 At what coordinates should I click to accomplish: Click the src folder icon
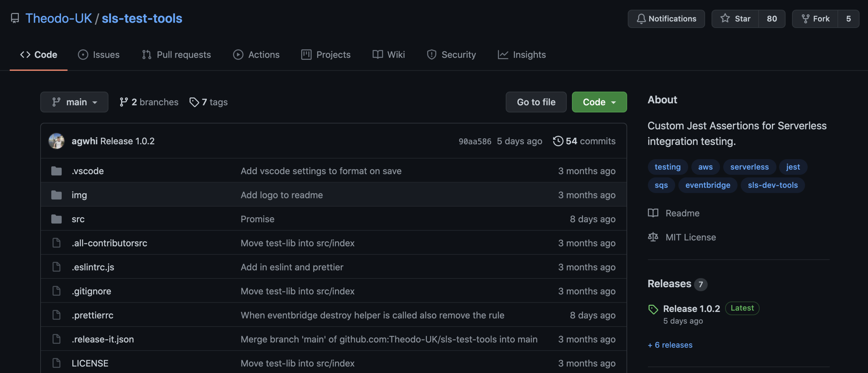tap(56, 219)
